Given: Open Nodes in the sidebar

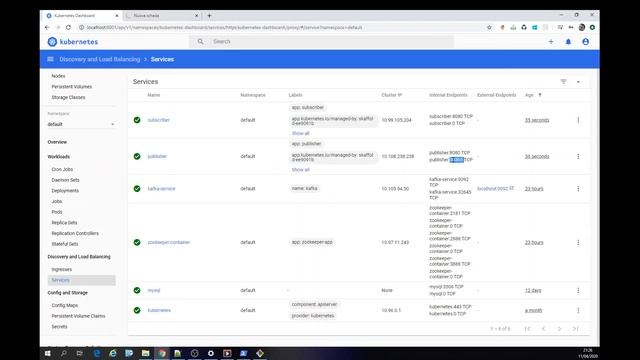Looking at the screenshot, I should pos(58,76).
